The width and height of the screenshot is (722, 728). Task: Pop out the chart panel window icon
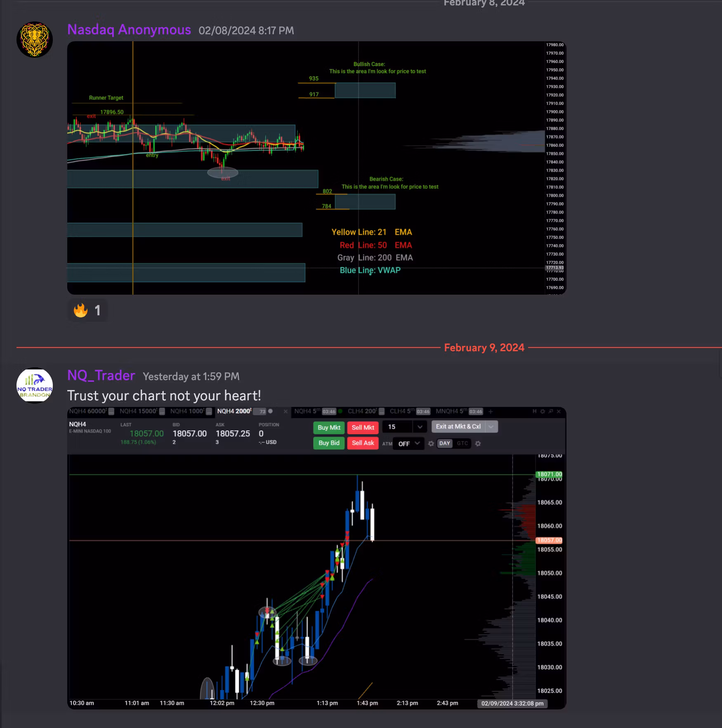[x=551, y=411]
